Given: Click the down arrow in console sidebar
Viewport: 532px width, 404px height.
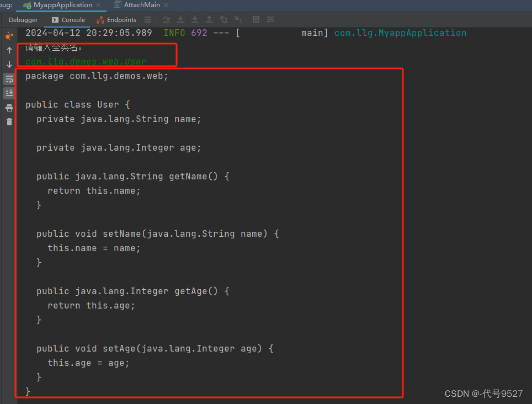Looking at the screenshot, I should (x=9, y=65).
